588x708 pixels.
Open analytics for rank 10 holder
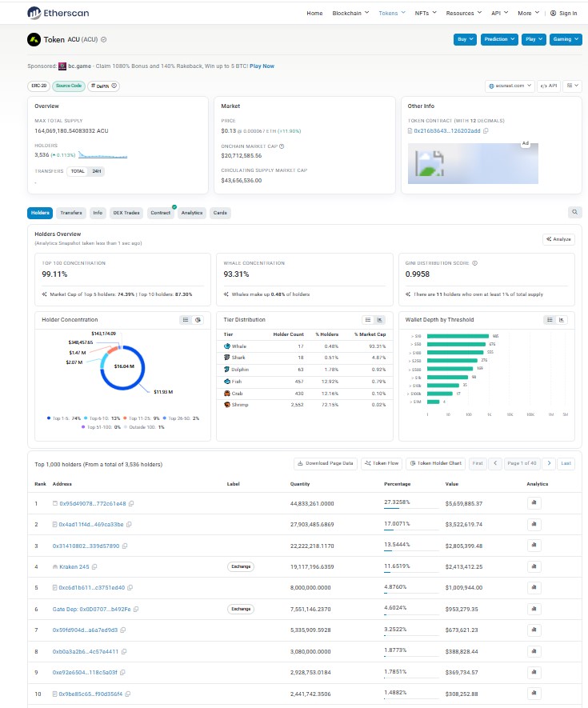click(534, 694)
